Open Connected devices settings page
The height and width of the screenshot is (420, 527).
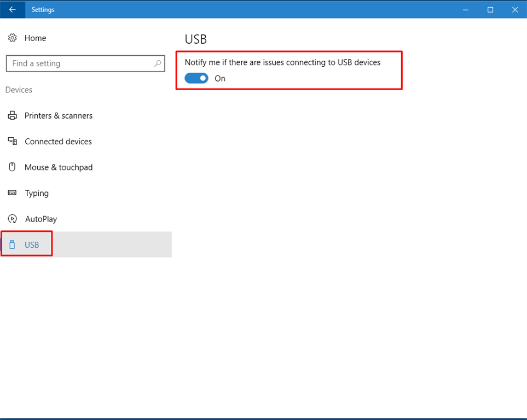pyautogui.click(x=58, y=141)
